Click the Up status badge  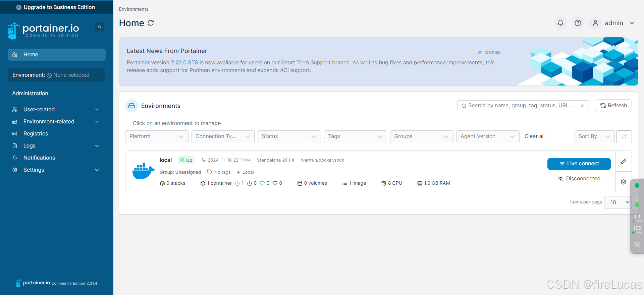pos(186,160)
